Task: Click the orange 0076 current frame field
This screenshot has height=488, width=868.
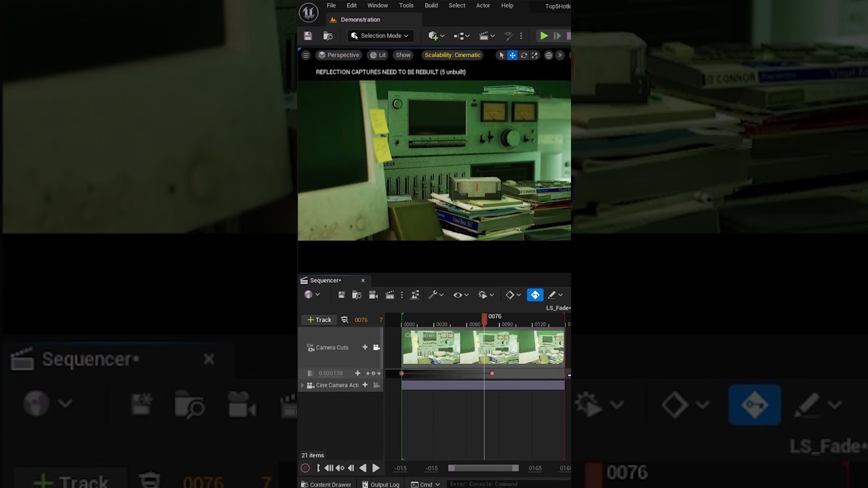Action: point(361,320)
